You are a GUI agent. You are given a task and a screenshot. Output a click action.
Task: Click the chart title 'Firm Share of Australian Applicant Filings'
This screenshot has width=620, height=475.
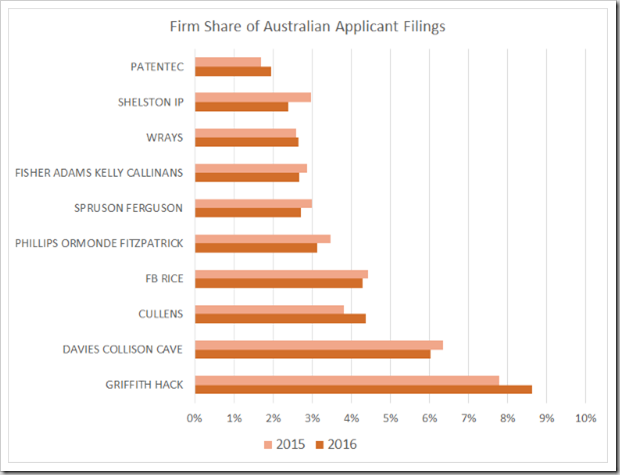308,26
